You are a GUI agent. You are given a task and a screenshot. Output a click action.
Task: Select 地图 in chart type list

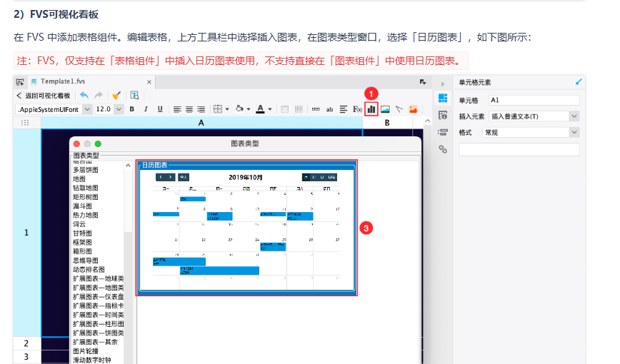click(79, 179)
